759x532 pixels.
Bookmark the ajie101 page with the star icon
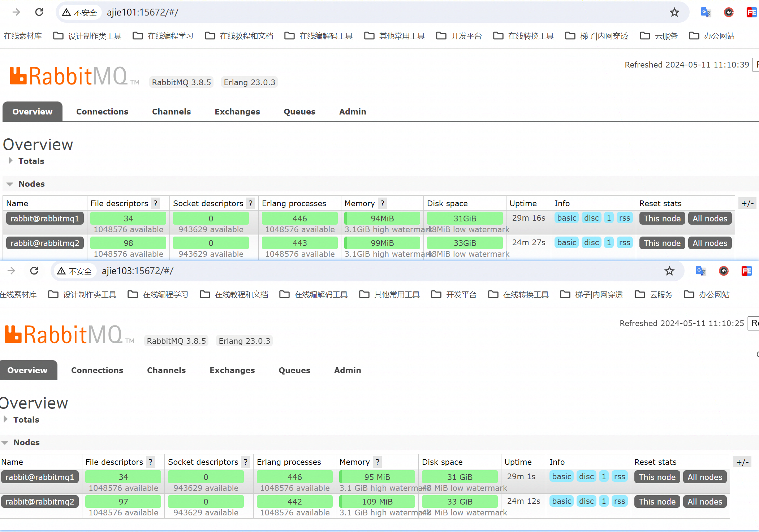674,12
